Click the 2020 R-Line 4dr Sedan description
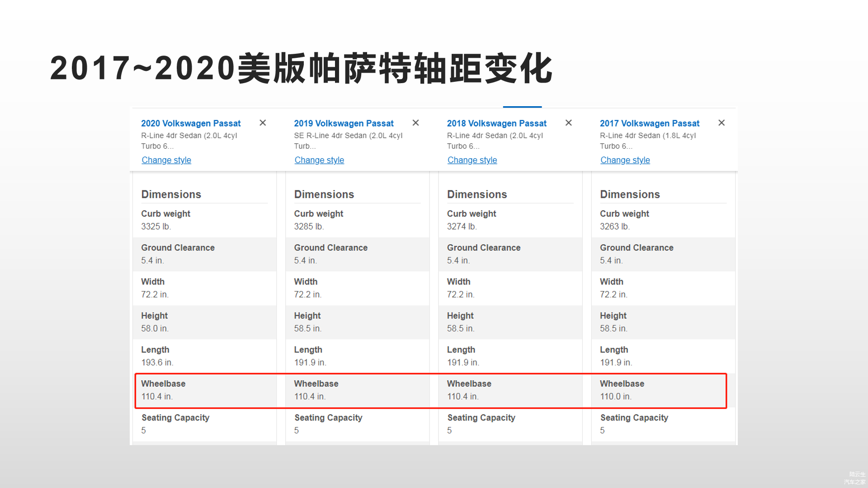Screen dimensions: 868x488 click(x=189, y=141)
